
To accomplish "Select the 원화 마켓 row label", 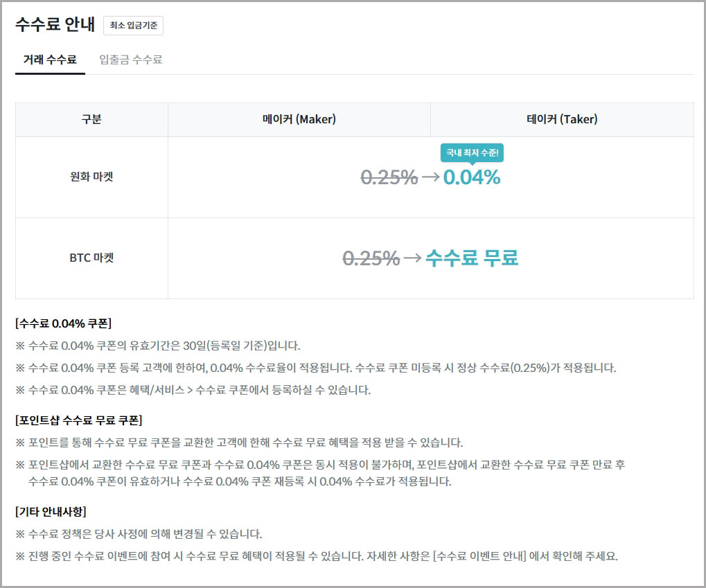I will pos(91,177).
